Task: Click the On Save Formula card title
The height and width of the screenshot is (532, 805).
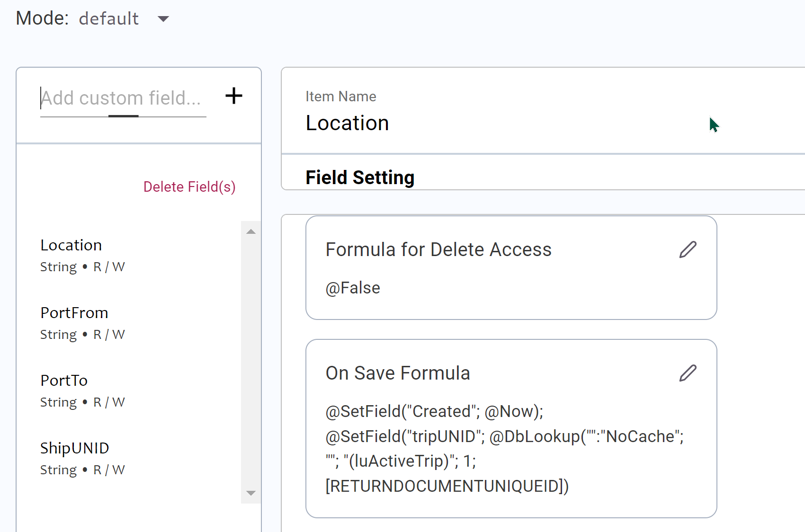Action: 398,373
